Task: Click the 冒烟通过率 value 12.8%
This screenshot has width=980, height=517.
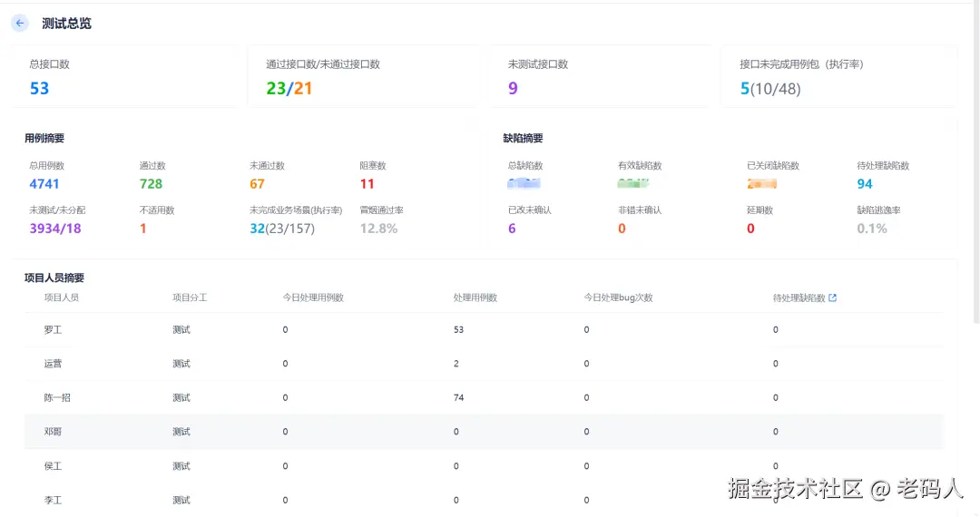Action: (x=378, y=229)
